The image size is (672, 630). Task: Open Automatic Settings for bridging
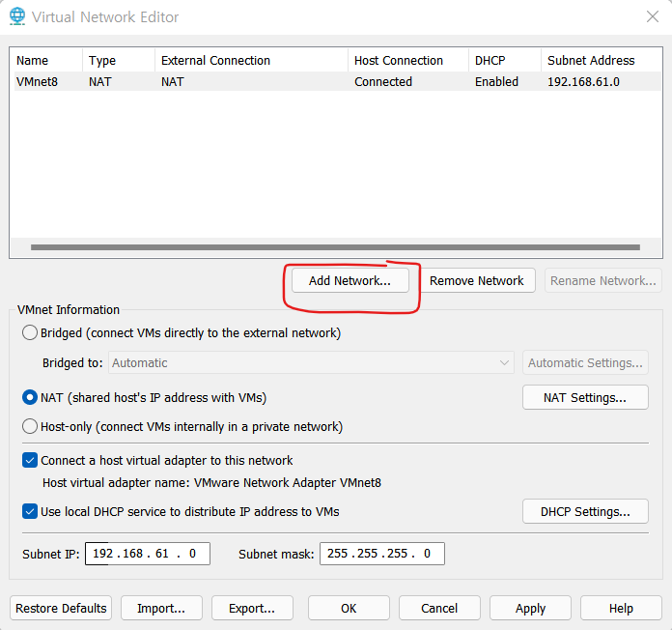click(585, 362)
